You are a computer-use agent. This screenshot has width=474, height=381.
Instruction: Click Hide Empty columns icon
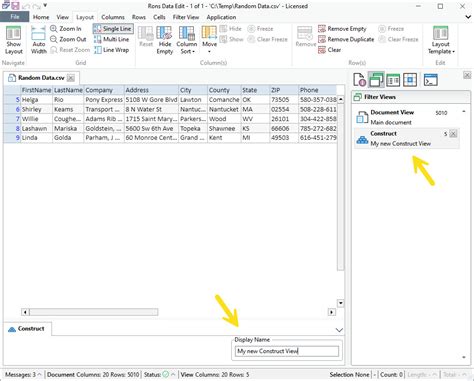(x=164, y=40)
